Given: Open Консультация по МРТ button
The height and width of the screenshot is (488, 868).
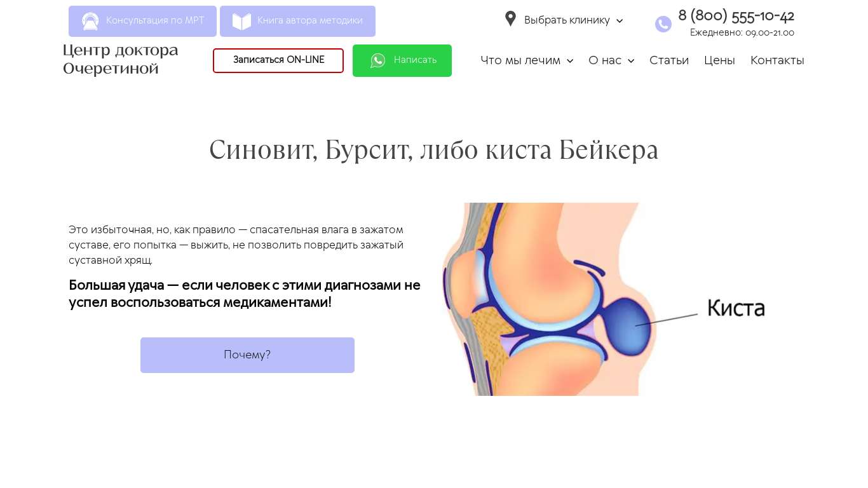Looking at the screenshot, I should coord(142,21).
